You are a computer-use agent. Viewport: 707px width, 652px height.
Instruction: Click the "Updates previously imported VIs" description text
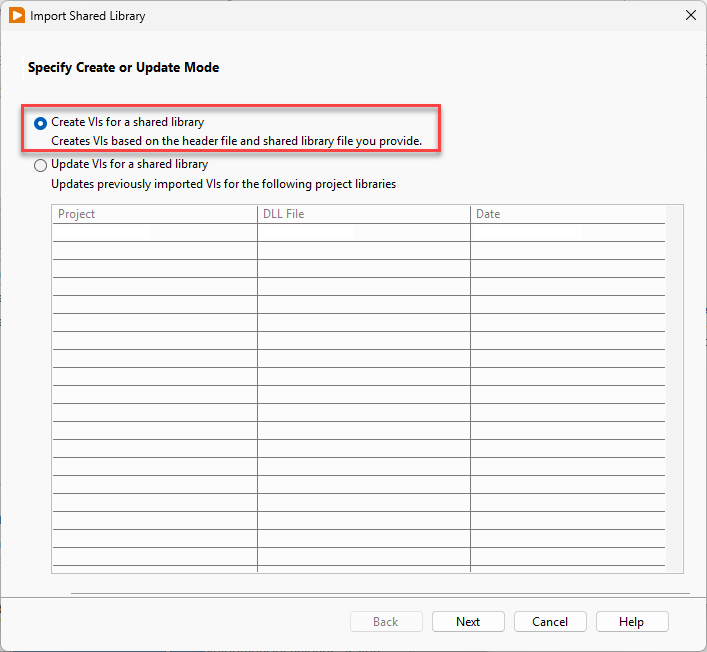pos(223,184)
